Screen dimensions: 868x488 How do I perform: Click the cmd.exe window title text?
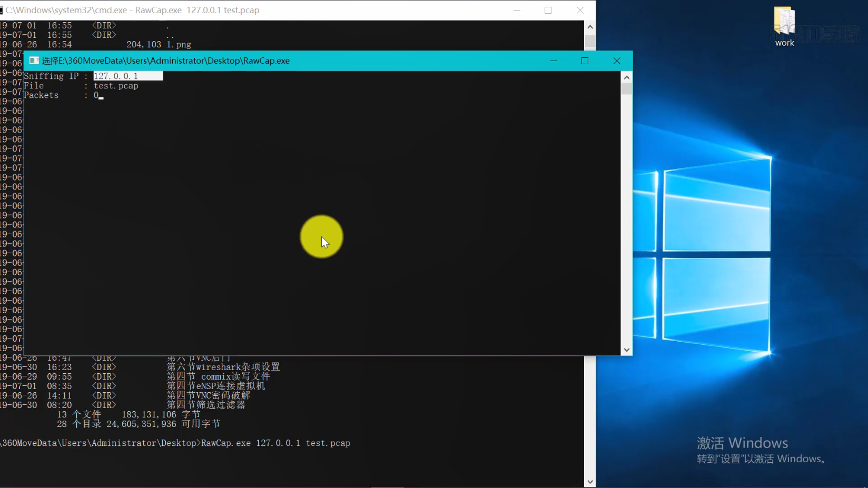point(132,10)
